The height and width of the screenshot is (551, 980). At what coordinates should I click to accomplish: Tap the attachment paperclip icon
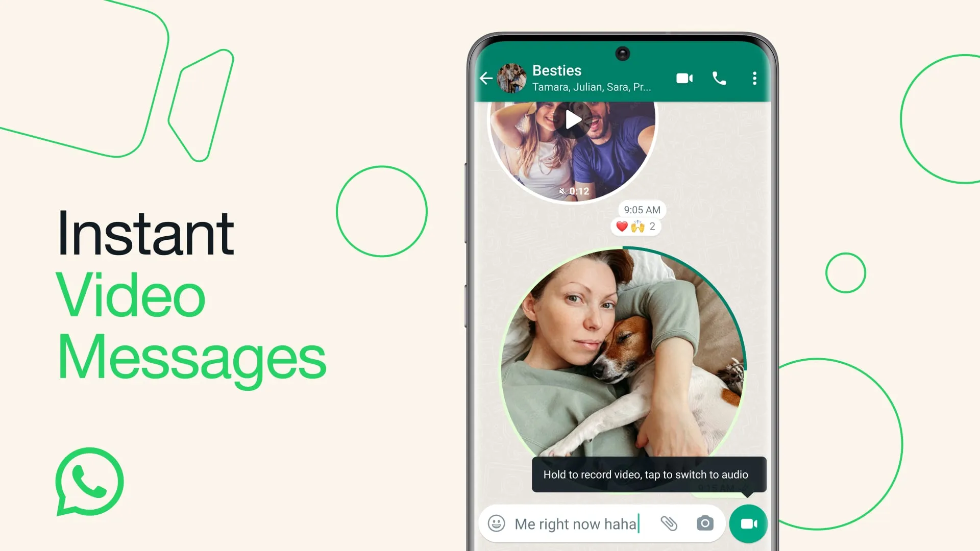click(669, 523)
